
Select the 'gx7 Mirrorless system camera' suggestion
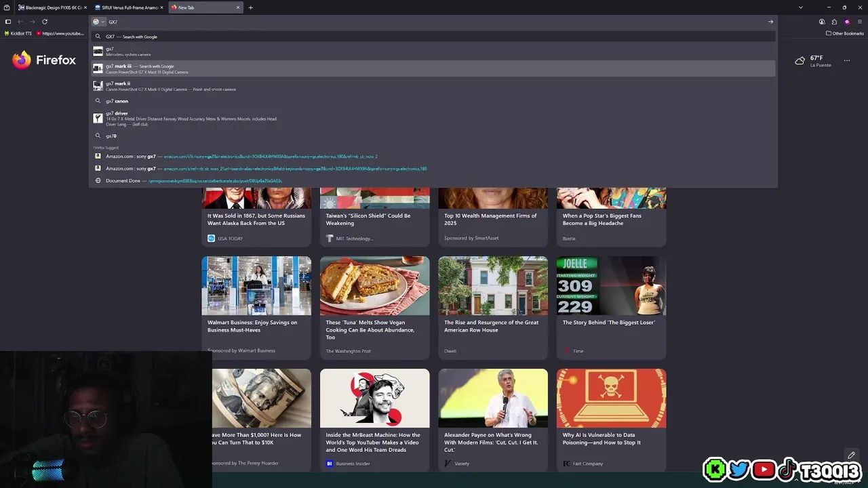433,52
